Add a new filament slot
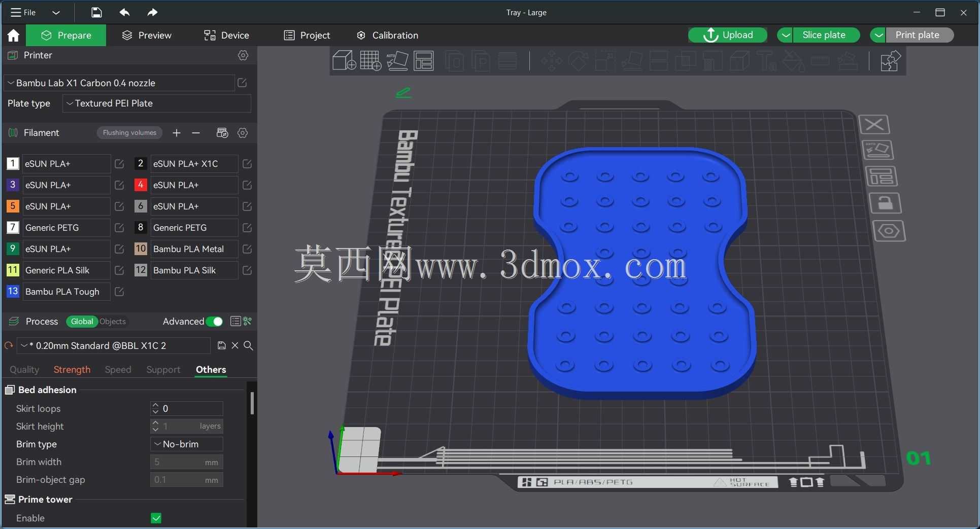 click(x=176, y=133)
